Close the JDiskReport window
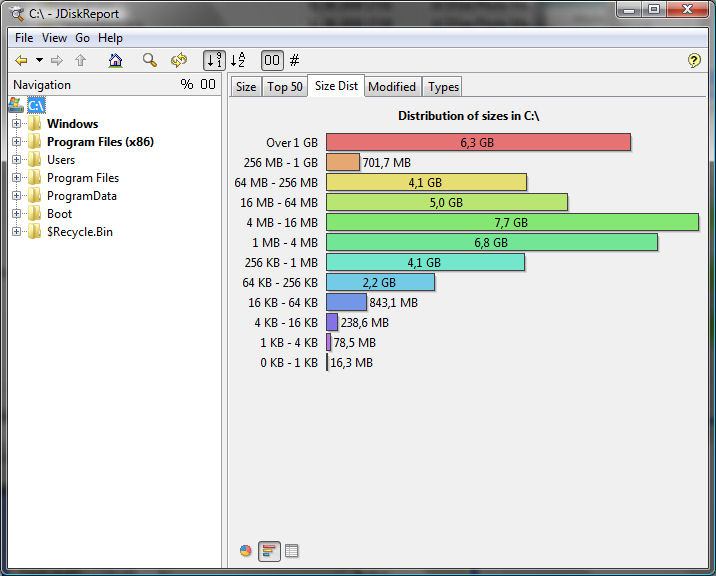Viewport: 716px width, 576px height. tap(687, 9)
